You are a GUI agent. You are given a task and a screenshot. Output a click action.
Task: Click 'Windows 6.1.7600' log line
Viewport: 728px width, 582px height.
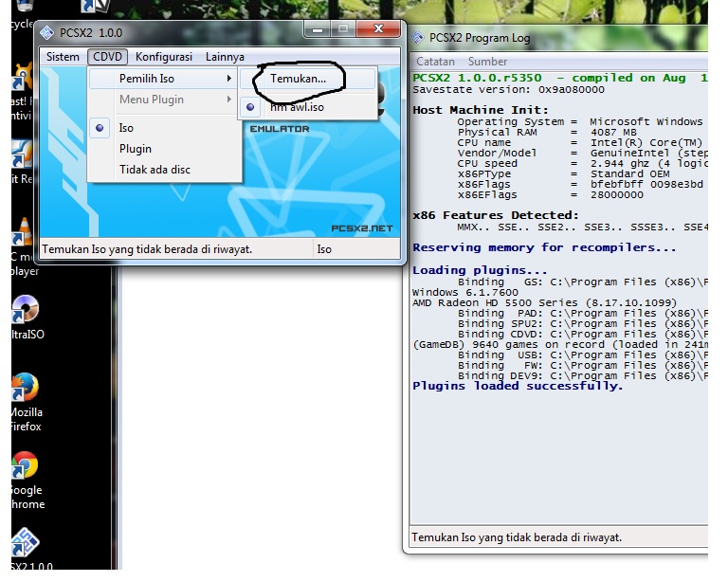[x=465, y=292]
